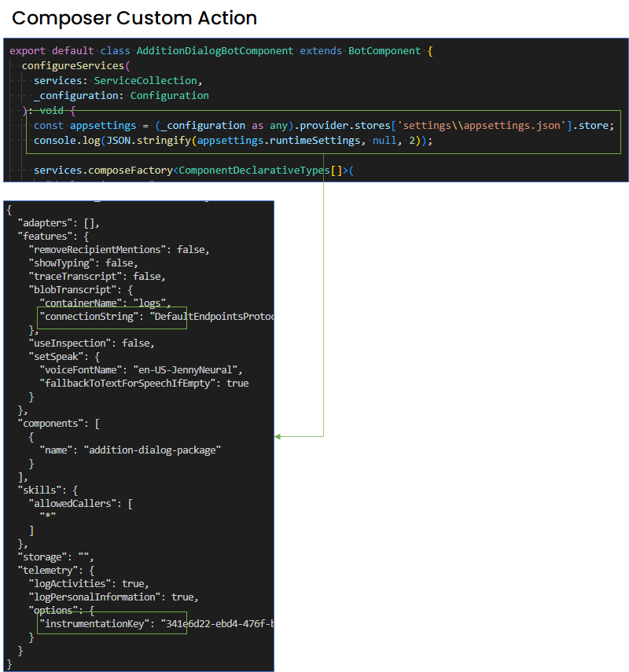
Task: Click the 'console.log' statement in the snippet
Action: (x=61, y=140)
